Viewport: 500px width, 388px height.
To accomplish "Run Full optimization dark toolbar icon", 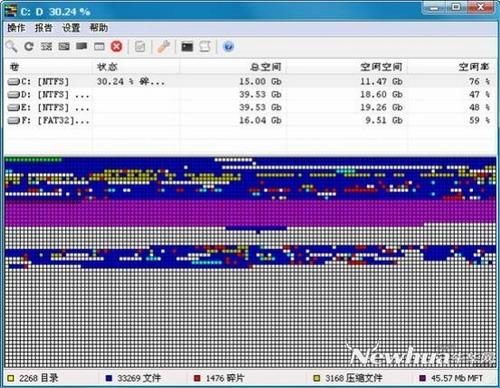I will pos(82,46).
